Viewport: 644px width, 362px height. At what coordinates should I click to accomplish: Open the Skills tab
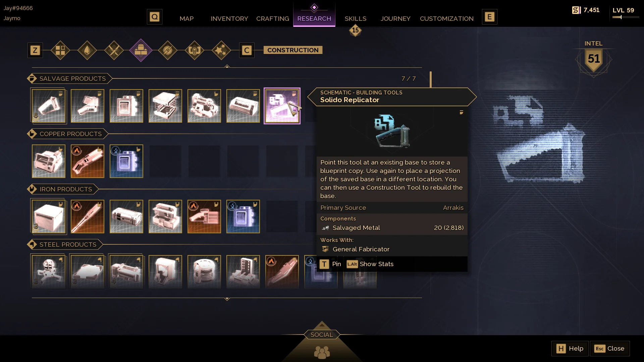tap(356, 18)
